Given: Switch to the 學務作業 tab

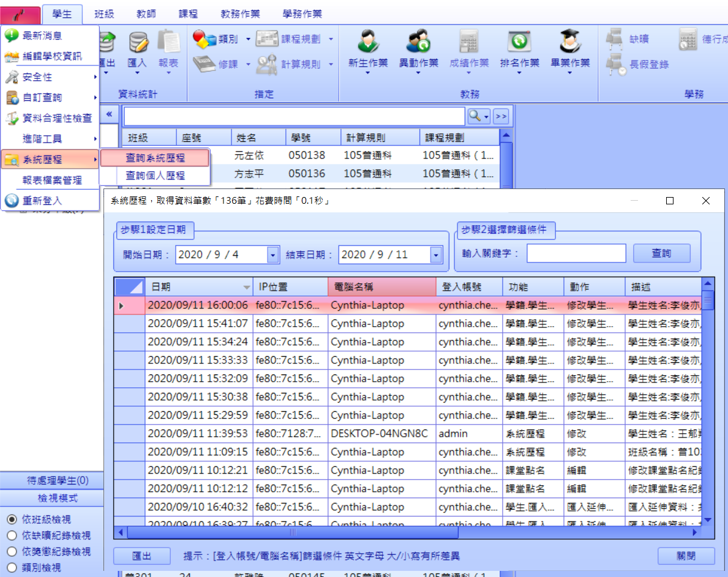Looking at the screenshot, I should coord(302,14).
